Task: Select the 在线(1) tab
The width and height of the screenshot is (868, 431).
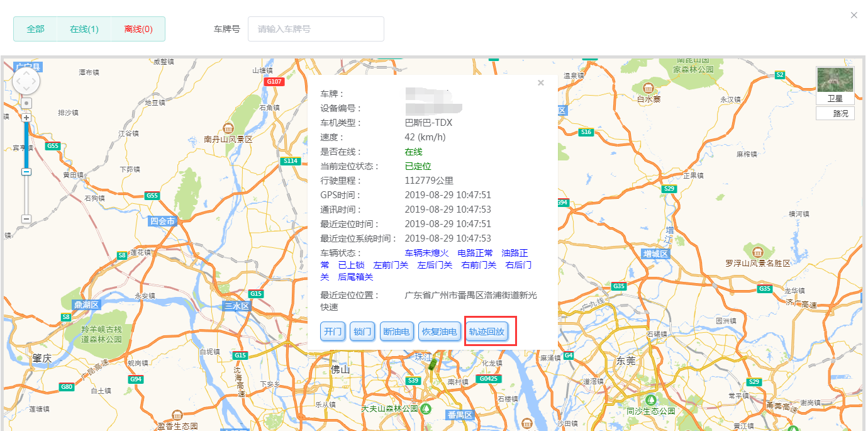Action: [x=84, y=29]
